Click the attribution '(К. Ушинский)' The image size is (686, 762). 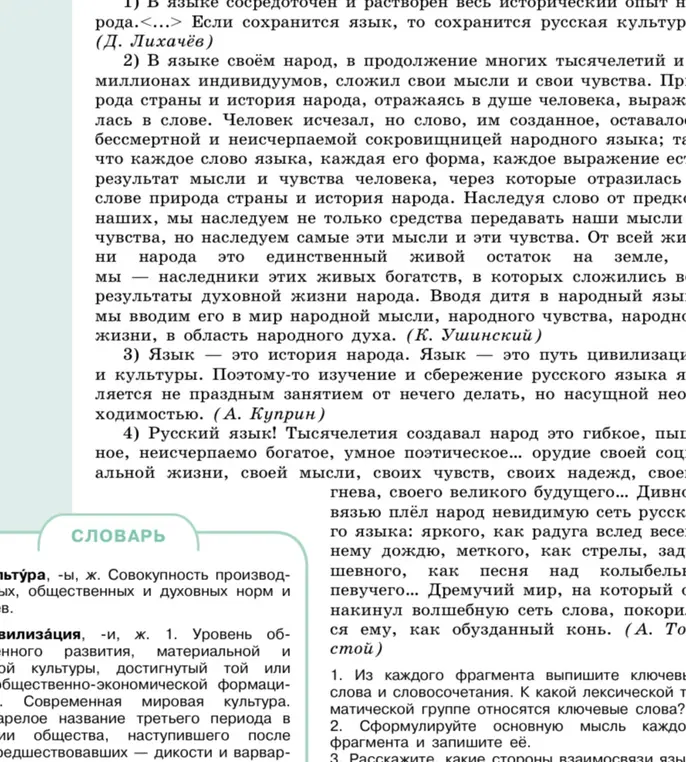(474, 335)
